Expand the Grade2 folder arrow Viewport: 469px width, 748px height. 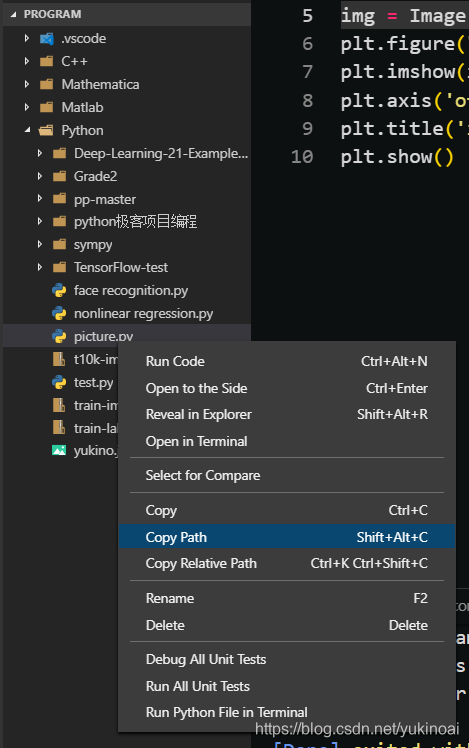pyautogui.click(x=40, y=176)
